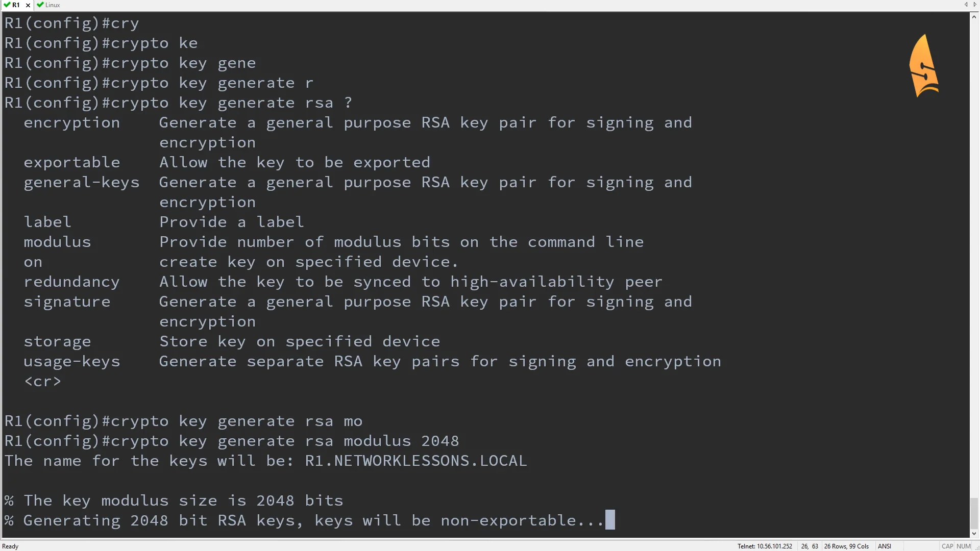This screenshot has height=551, width=980.
Task: Click the green checkmark on Linux tab
Action: pos(40,5)
